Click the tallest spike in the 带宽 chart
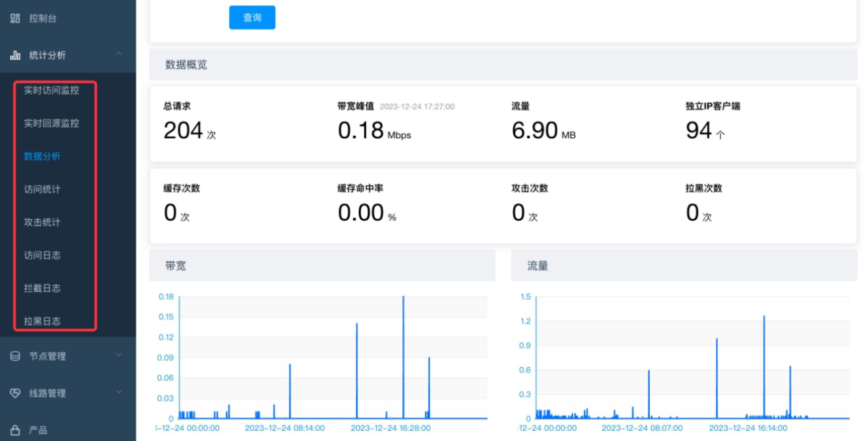Image resolution: width=868 pixels, height=441 pixels. coord(403,356)
